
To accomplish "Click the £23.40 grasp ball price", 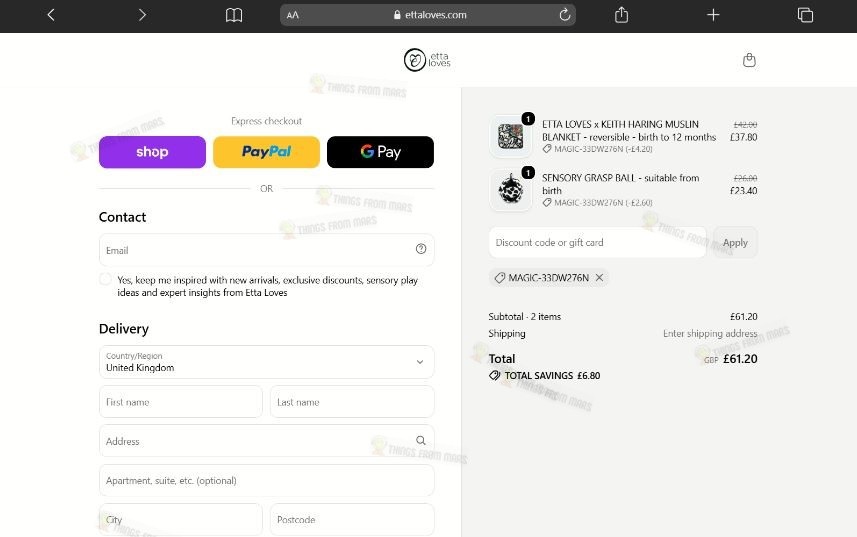I will [743, 191].
